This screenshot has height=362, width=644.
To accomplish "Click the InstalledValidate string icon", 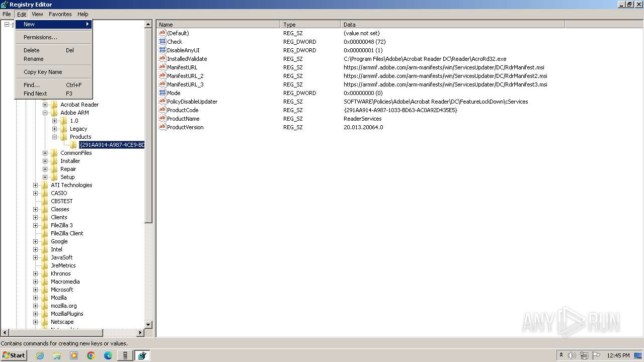I will click(x=162, y=58).
